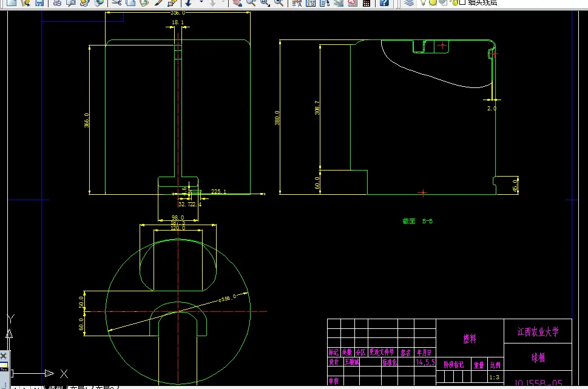Screen dimensions: 588x389
Task: Select the Pan hand tool
Action: (x=237, y=2)
